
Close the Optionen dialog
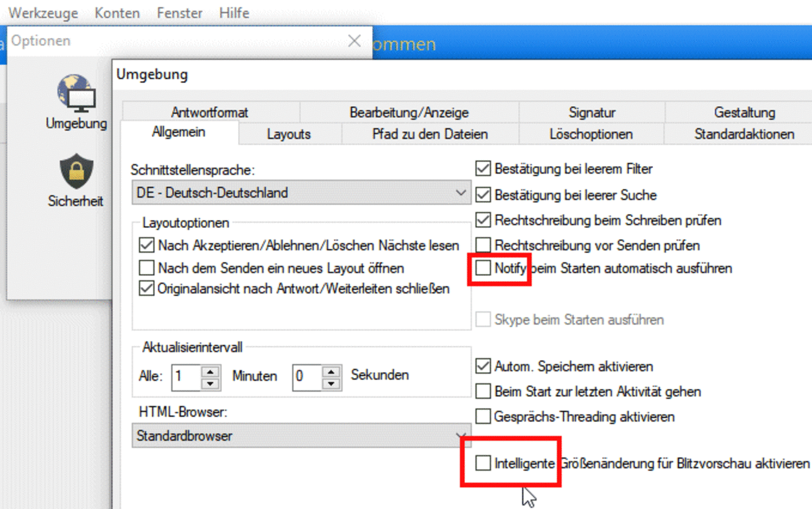[354, 40]
